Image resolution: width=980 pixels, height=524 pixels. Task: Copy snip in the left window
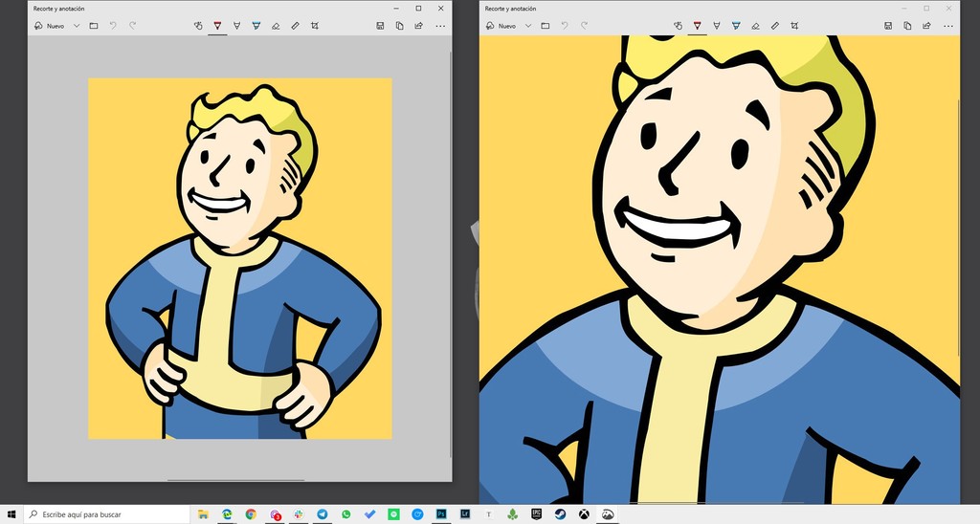[399, 26]
